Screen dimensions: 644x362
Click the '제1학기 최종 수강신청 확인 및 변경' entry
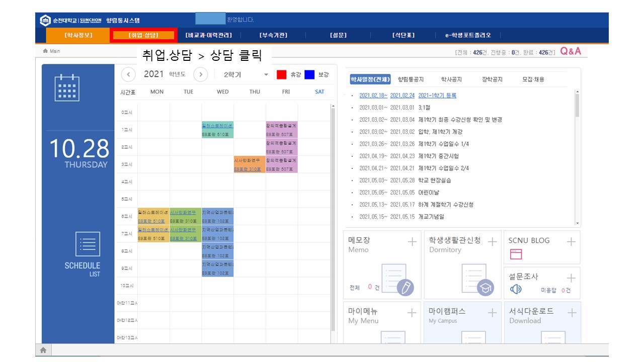click(x=460, y=120)
